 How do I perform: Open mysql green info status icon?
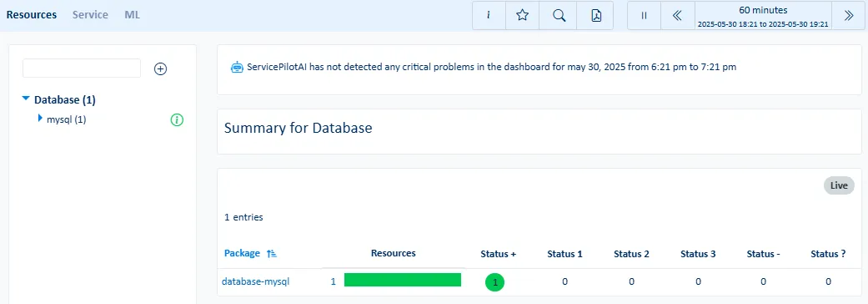tap(177, 119)
